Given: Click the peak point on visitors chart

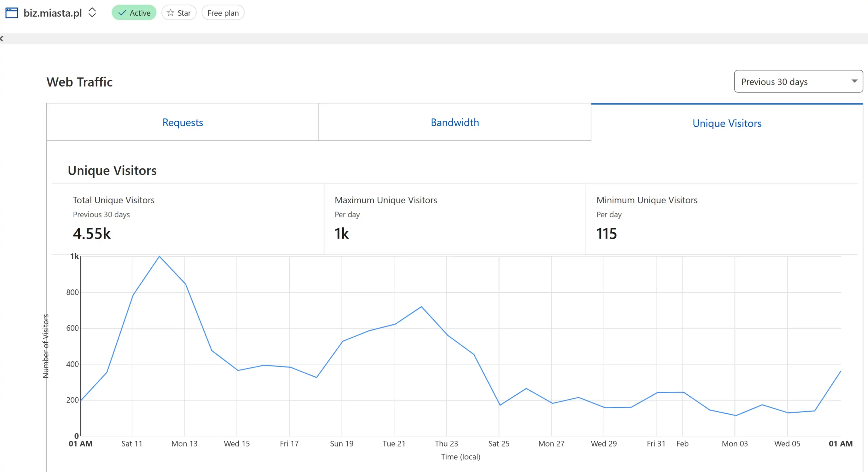Looking at the screenshot, I should 159,257.
